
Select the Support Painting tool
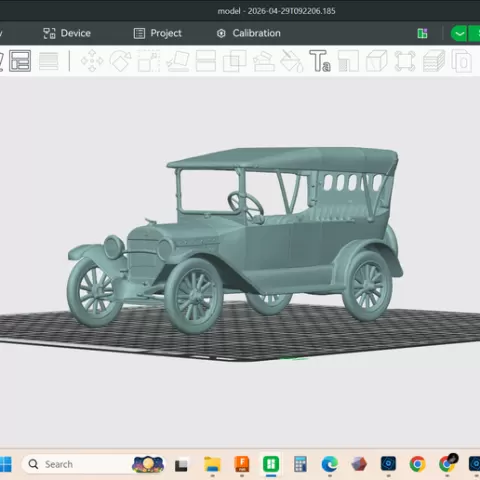click(x=264, y=61)
